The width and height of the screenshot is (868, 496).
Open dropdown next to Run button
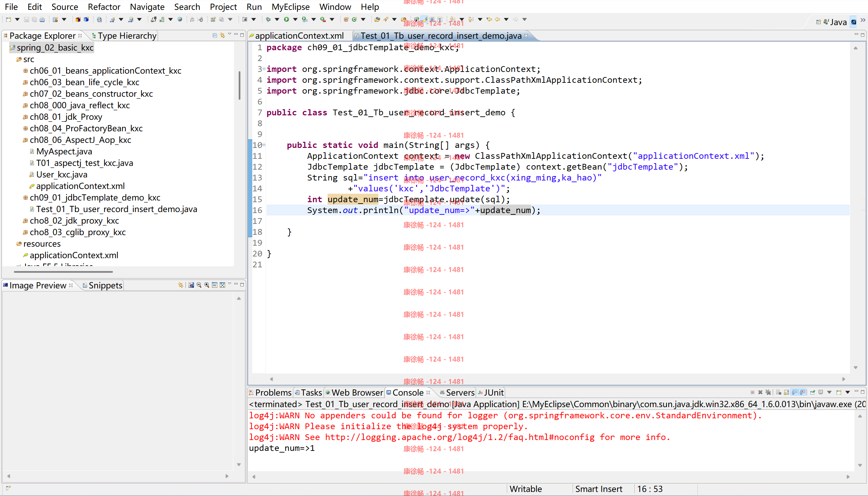[x=295, y=19]
